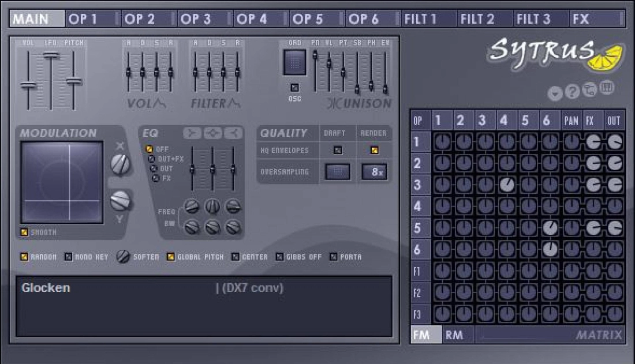
Task: Open the OP 1 tab
Action: 93,18
